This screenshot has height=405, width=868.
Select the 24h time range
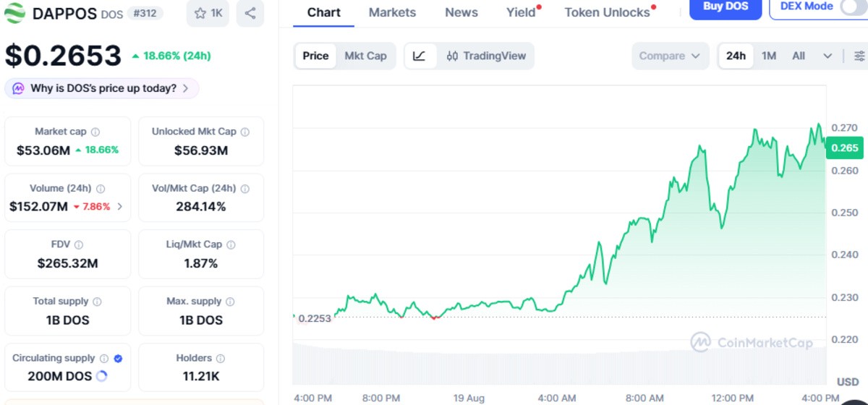click(x=736, y=56)
